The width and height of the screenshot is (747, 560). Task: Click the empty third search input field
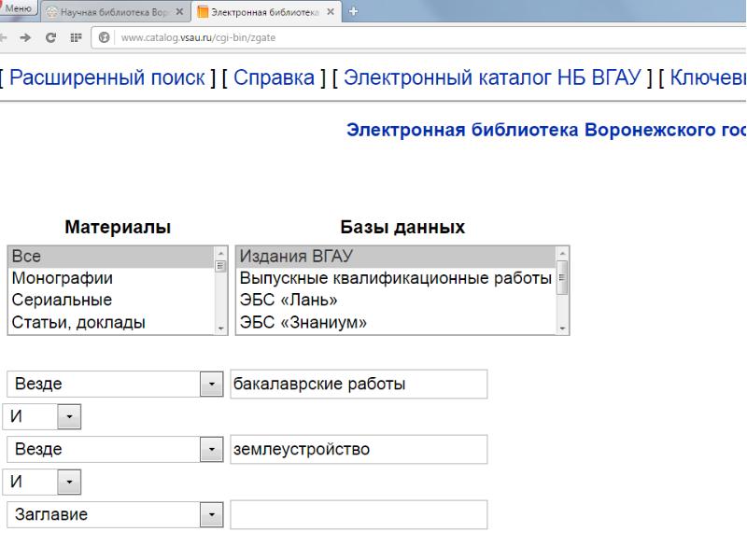(359, 514)
